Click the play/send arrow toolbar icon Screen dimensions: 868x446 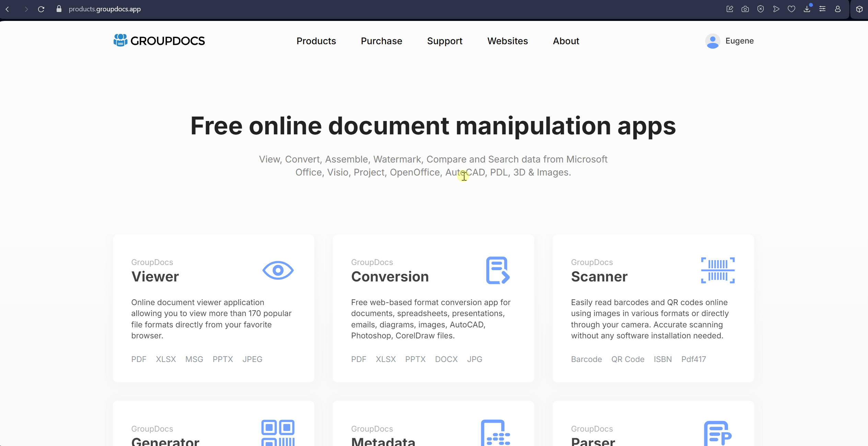[x=776, y=9]
